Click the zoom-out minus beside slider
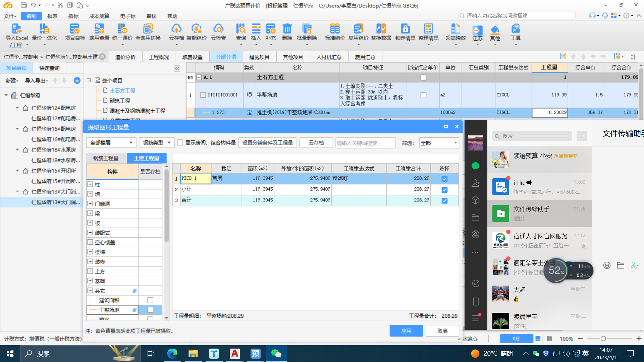The width and height of the screenshot is (644, 362). tap(580, 339)
